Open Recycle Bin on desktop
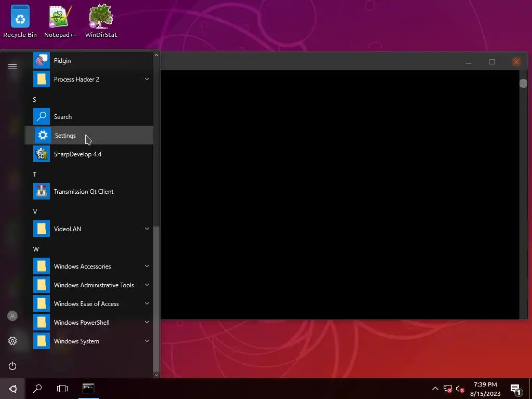This screenshot has height=399, width=532. (x=20, y=21)
